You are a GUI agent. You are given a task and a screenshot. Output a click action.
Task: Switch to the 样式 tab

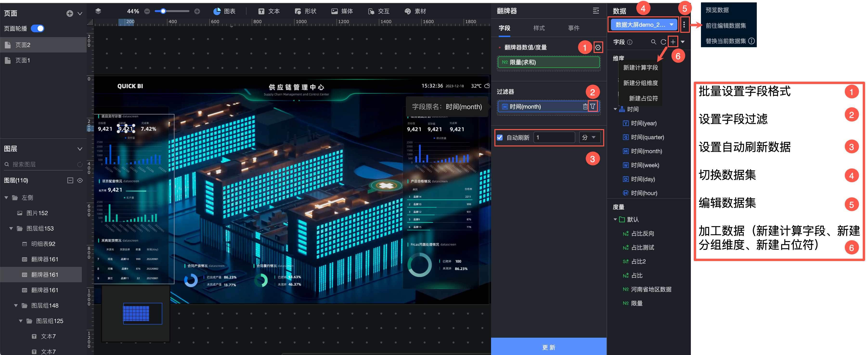click(x=539, y=28)
